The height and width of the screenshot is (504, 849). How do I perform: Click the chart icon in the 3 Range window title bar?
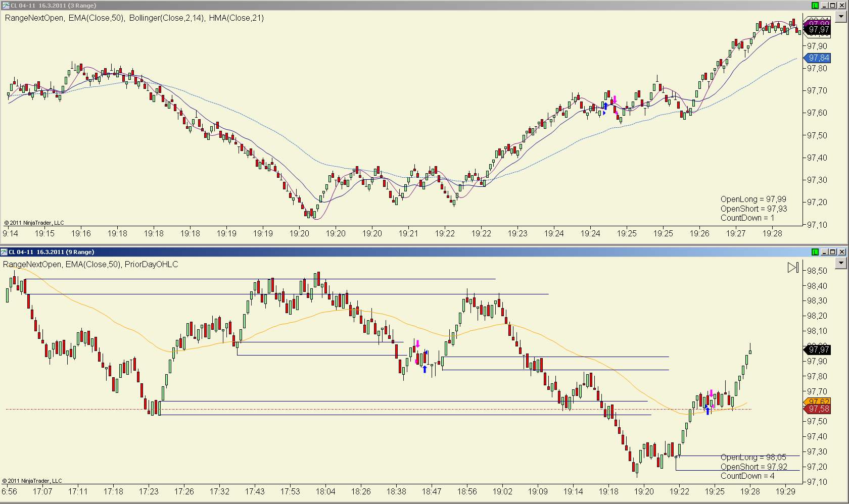tap(5, 6)
